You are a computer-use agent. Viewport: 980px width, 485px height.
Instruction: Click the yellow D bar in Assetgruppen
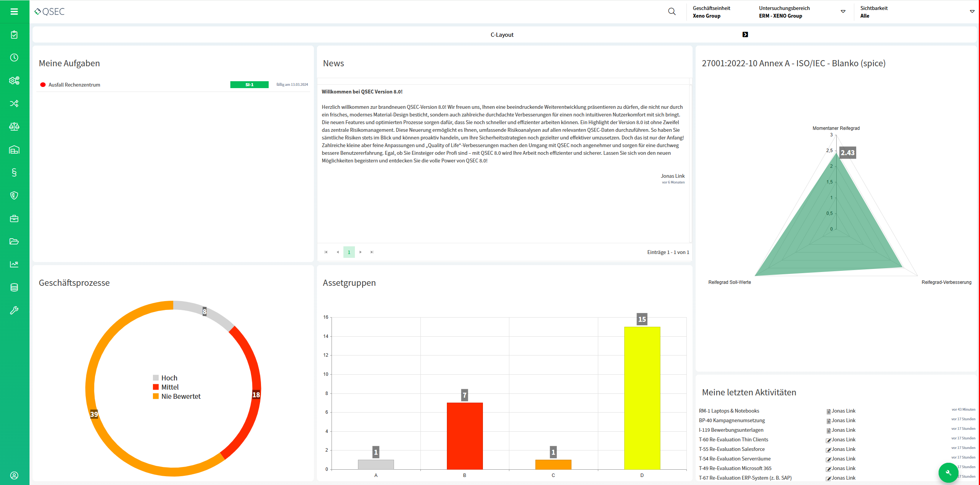(x=642, y=398)
